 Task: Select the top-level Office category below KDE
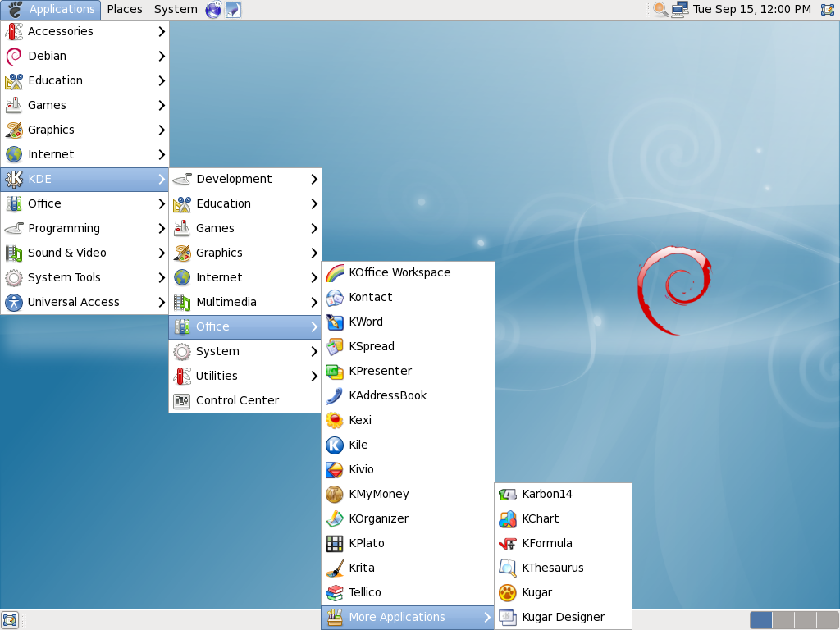click(x=84, y=204)
